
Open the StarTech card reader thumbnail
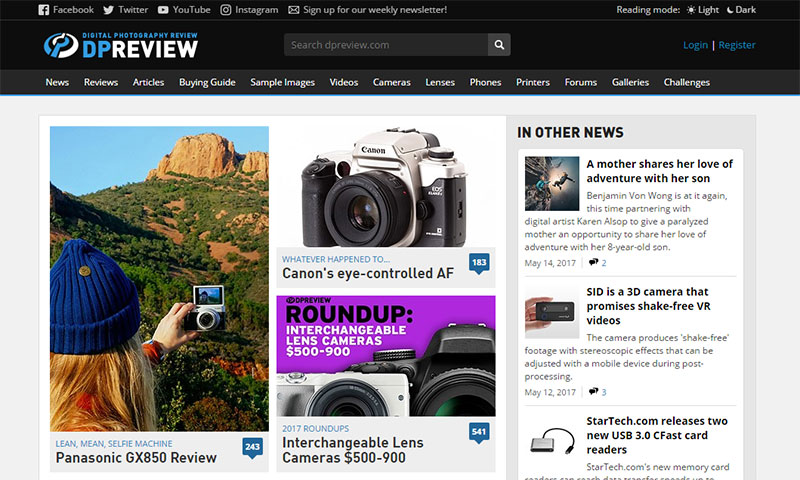pos(552,441)
